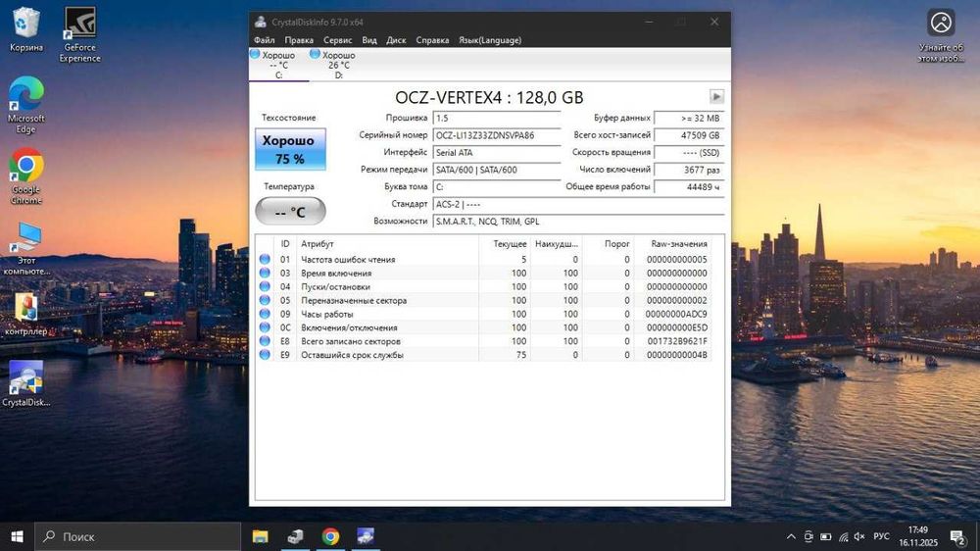
Task: Click the Интерфейс Serial ATA field
Action: pos(496,153)
